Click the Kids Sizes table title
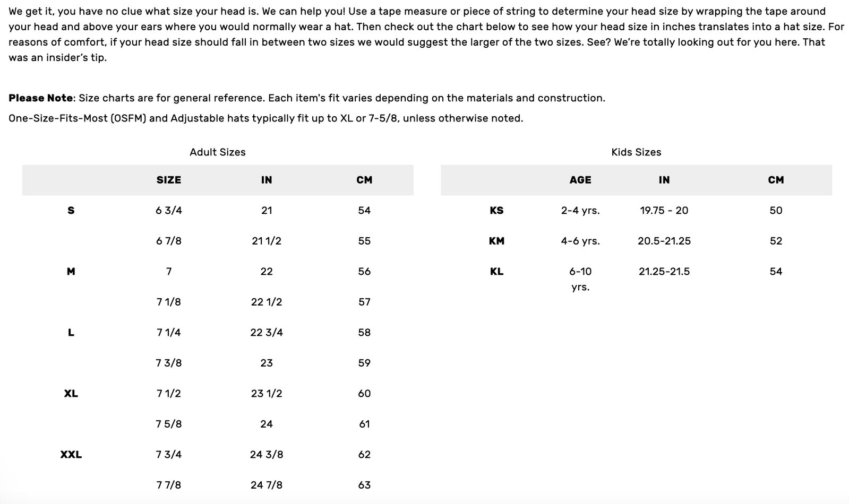849x504 pixels. tap(636, 152)
